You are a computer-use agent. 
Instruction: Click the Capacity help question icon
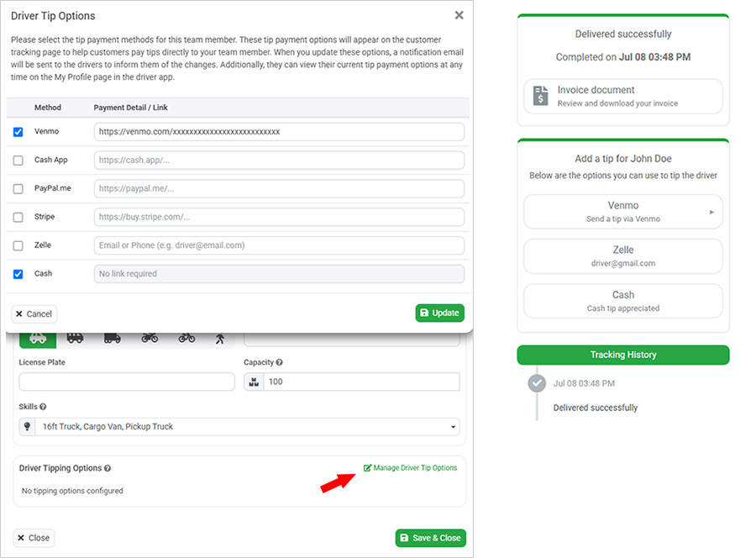coord(279,362)
